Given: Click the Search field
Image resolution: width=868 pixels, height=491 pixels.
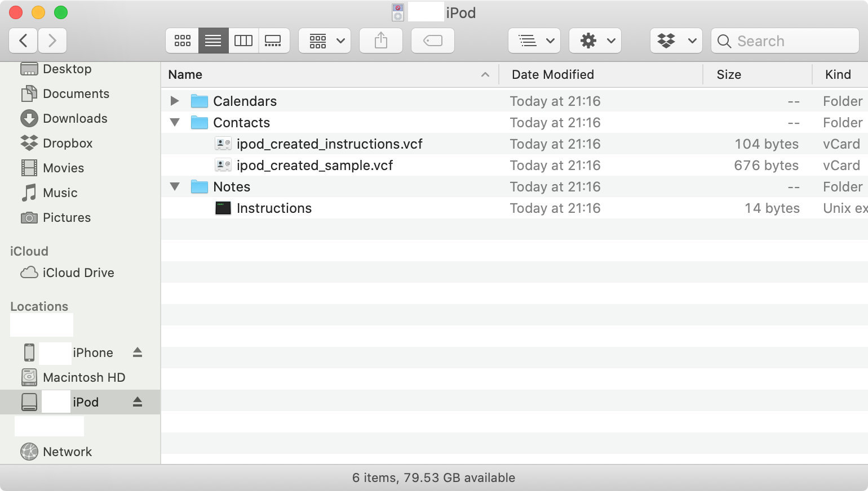Looking at the screenshot, I should pyautogui.click(x=785, y=41).
